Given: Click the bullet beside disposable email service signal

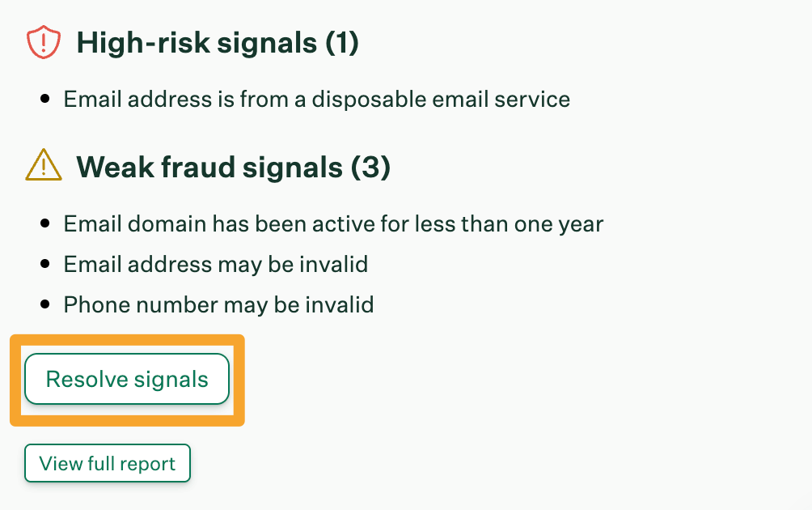Looking at the screenshot, I should click(x=48, y=99).
